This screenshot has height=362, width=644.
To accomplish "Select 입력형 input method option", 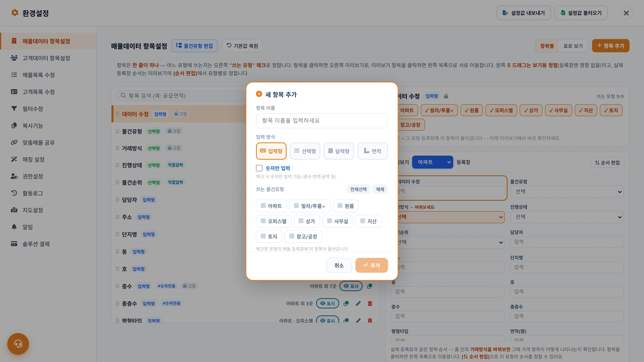I will pyautogui.click(x=271, y=151).
